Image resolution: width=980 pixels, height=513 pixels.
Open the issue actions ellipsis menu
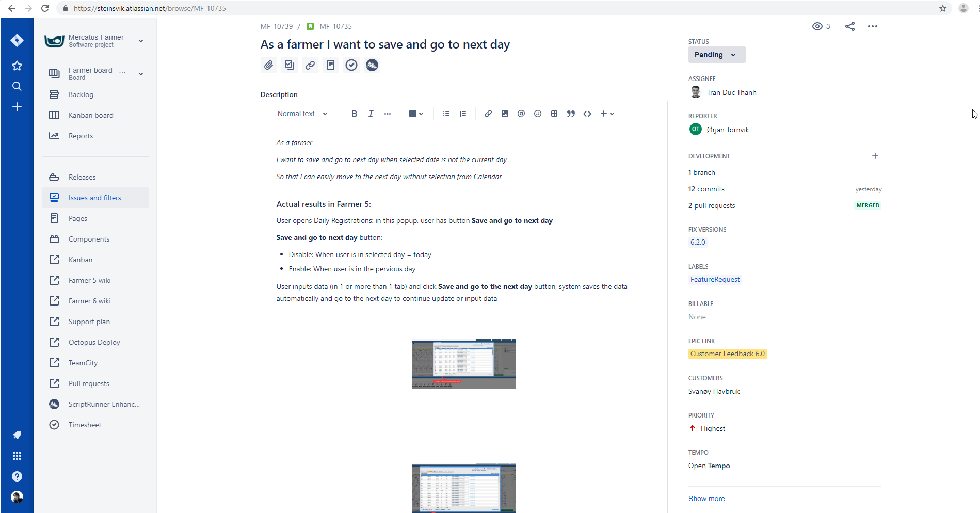pos(873,26)
